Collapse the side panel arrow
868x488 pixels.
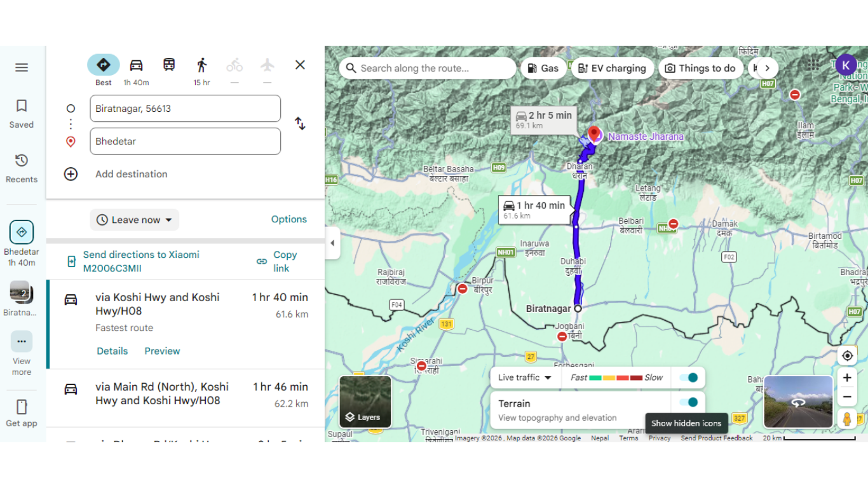click(332, 243)
